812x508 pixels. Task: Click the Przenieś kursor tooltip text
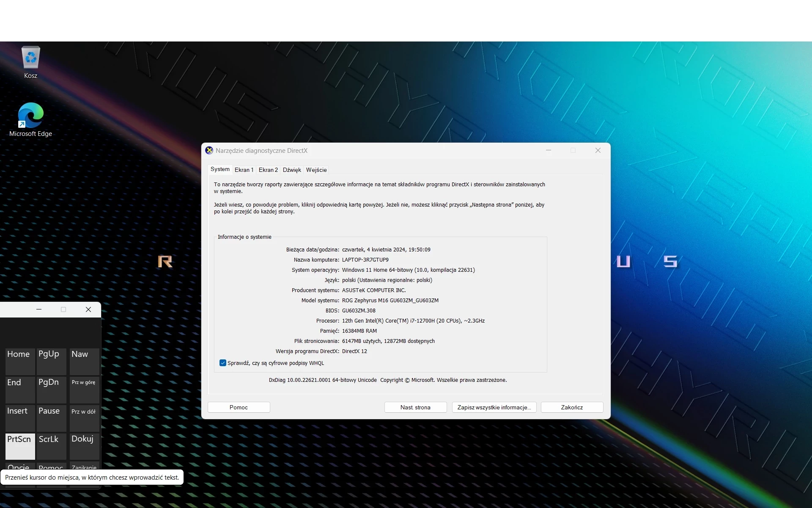92,477
